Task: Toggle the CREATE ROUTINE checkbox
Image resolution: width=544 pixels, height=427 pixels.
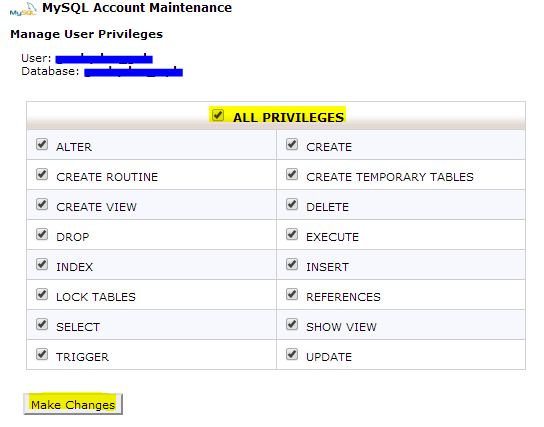Action: (42, 174)
